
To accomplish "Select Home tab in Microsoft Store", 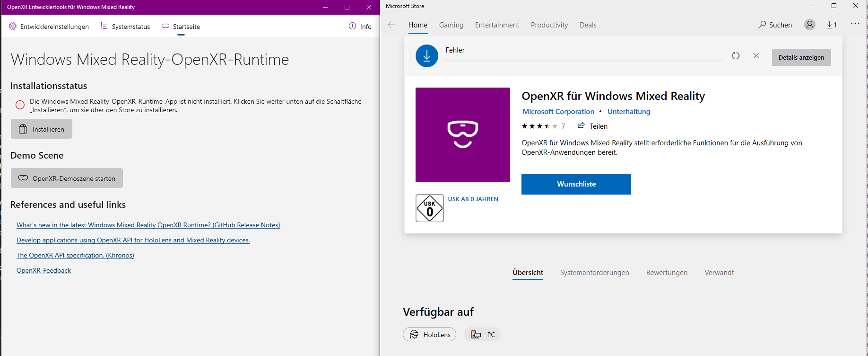I will click(x=418, y=25).
